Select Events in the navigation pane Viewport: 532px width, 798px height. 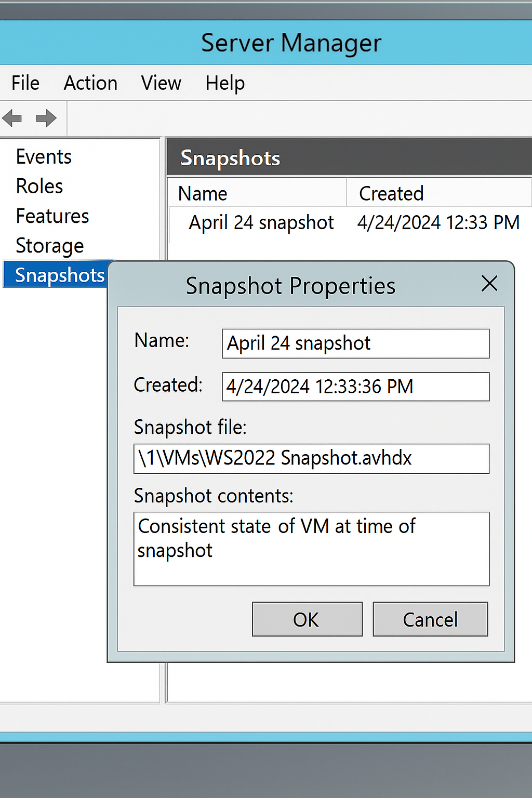[x=44, y=157]
